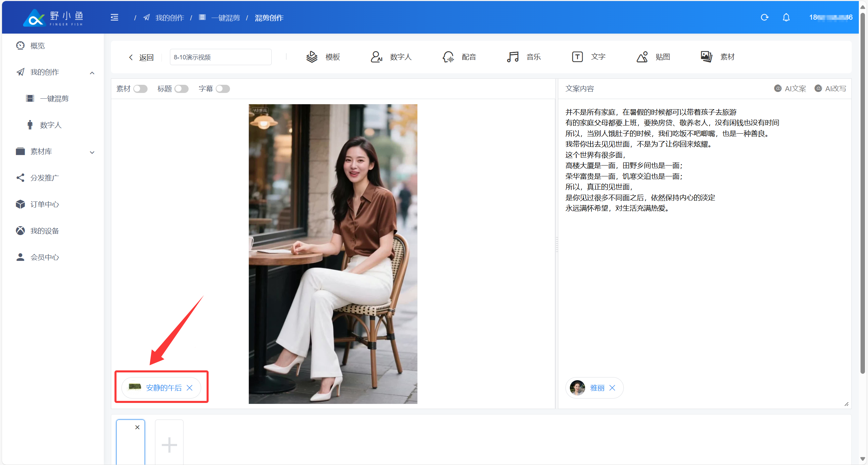The height and width of the screenshot is (465, 868).
Task: Collapse the sidebar with hamburger icon
Action: pyautogui.click(x=115, y=18)
